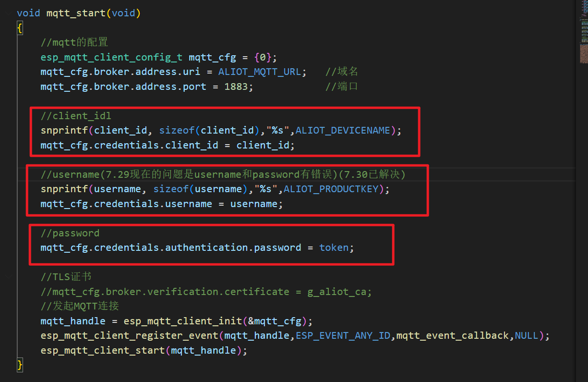588x382 pixels.
Task: Click the closing brace at the bottom
Action: tap(19, 365)
